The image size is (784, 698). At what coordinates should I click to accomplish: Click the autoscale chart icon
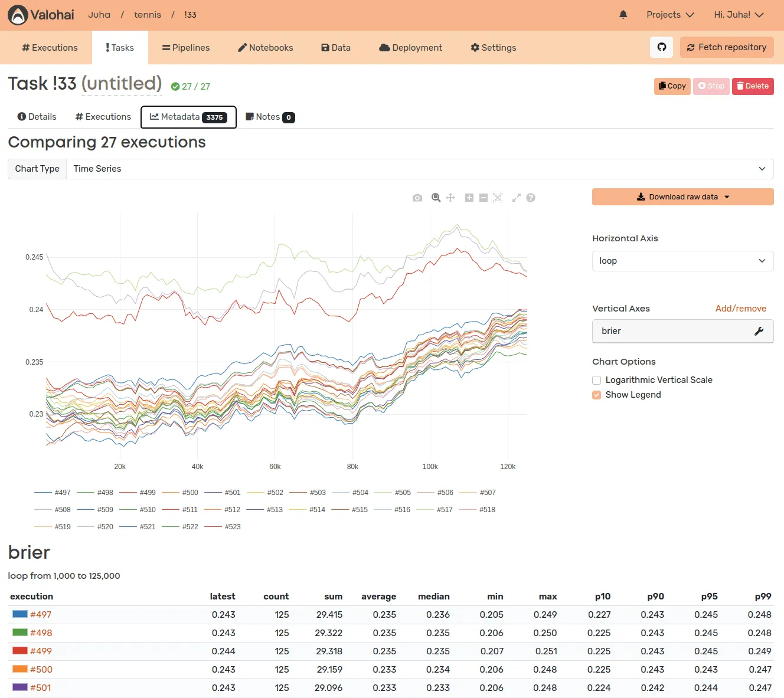(x=498, y=198)
